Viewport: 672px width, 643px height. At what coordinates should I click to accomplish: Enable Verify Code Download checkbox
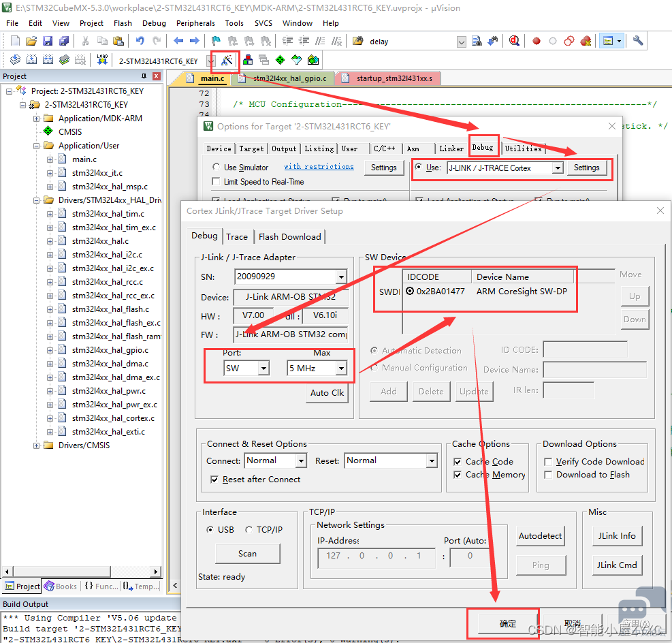pos(547,462)
